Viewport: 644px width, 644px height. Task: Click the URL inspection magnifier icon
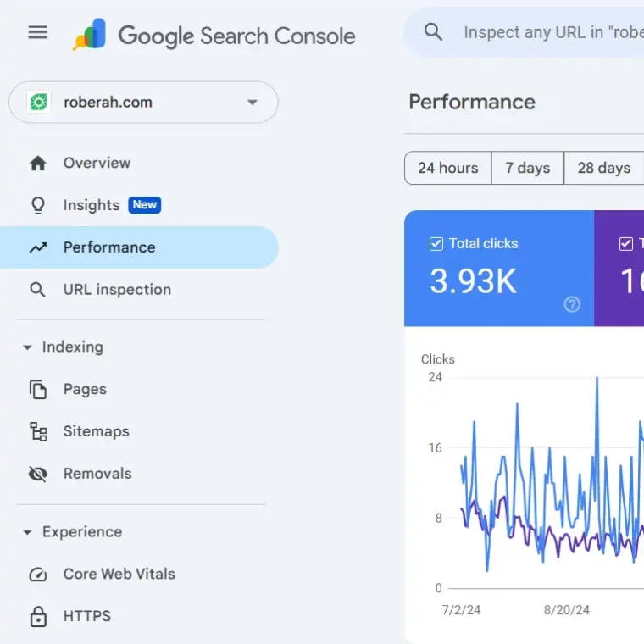pos(38,290)
